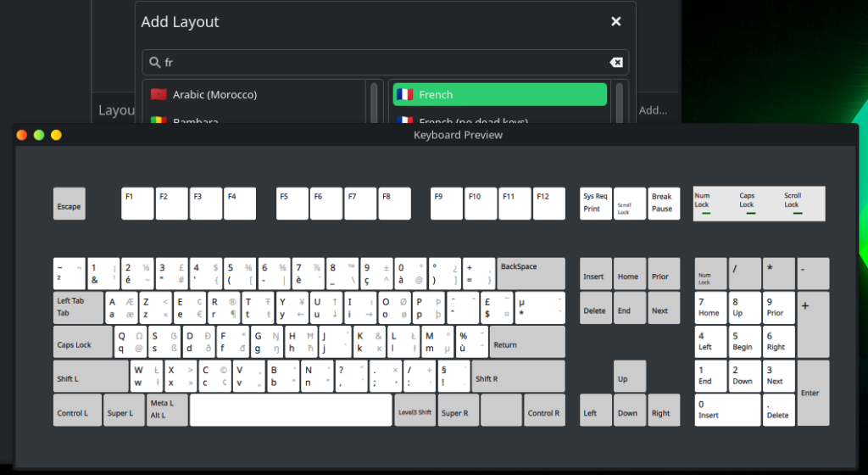Viewport: 868px width, 475px height.
Task: Click the Scroll Lock key near Sys Req
Action: (x=629, y=204)
